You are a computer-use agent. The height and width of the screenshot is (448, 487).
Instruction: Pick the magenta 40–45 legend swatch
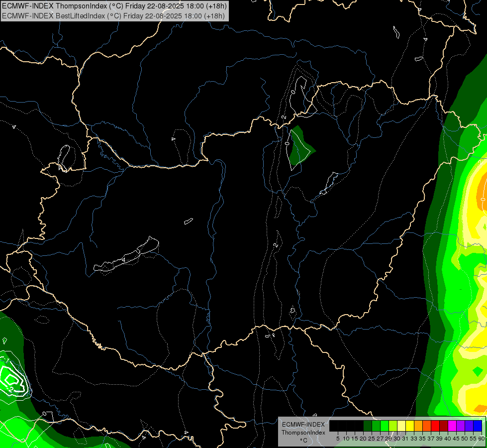(452, 426)
